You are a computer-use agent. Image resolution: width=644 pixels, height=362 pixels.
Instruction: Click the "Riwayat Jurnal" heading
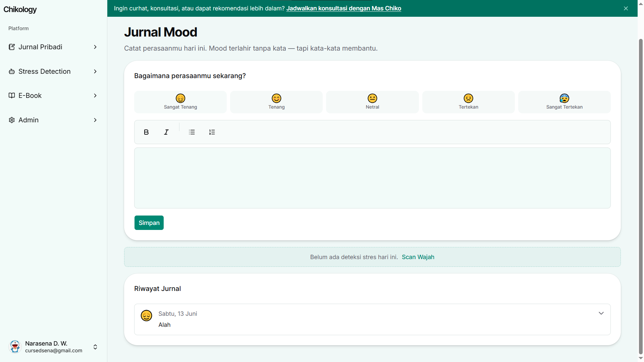157,289
